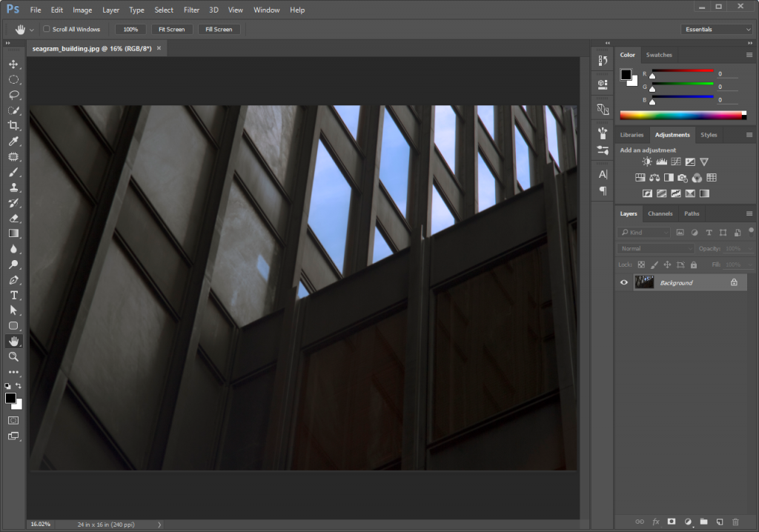
Task: Select the Move tool
Action: tap(13, 64)
